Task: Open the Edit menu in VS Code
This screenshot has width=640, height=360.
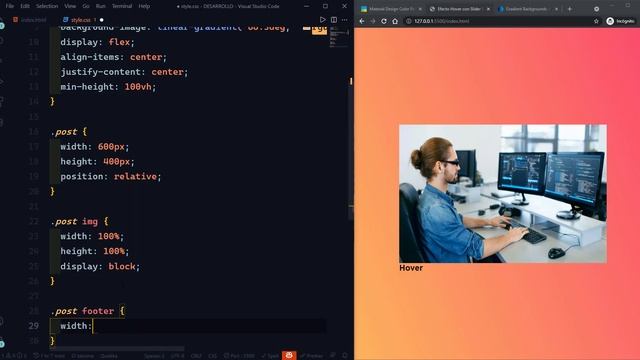Action: click(x=25, y=6)
